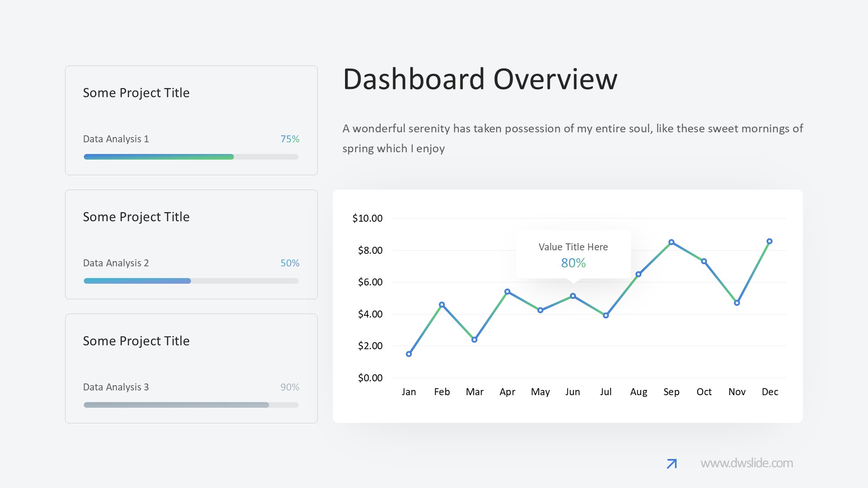Click the blue arrow icon near footer
This screenshot has height=488, width=868.
pos(671,464)
